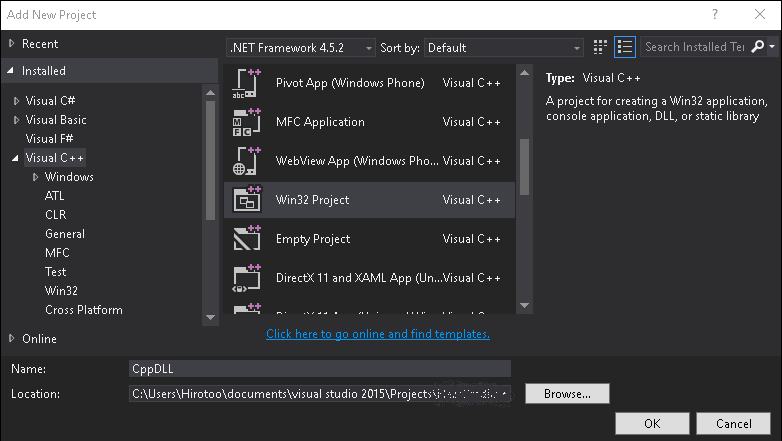The width and height of the screenshot is (782, 441).
Task: Select the "Empty Project" name text
Action: [x=313, y=239]
